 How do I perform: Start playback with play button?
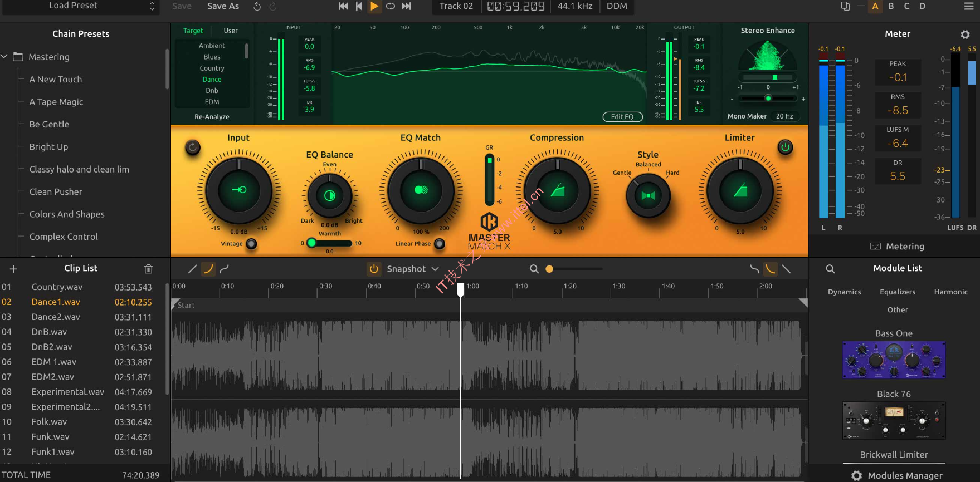(374, 6)
